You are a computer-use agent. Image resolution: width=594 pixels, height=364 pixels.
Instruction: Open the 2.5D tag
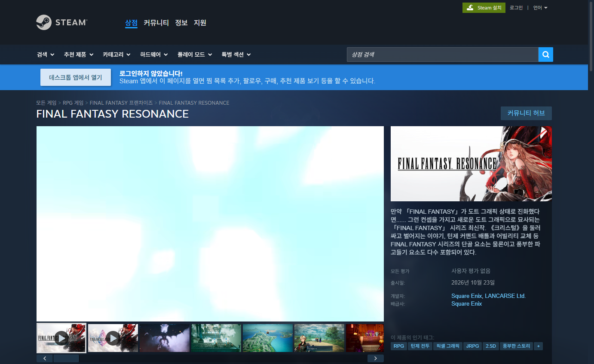490,346
